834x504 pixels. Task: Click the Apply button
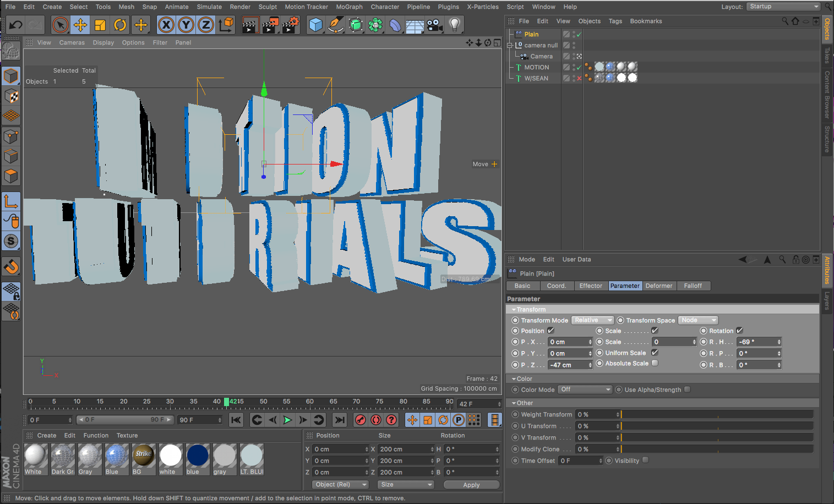coord(471,485)
